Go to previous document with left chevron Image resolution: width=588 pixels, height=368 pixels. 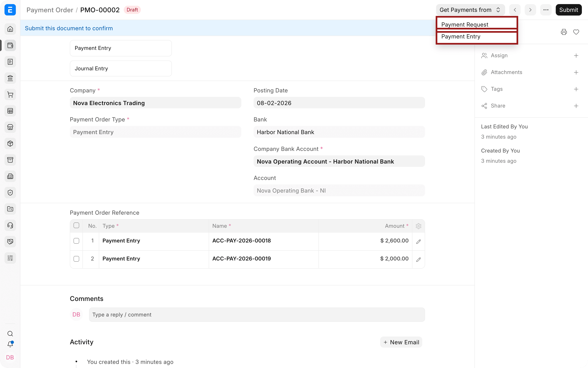[x=515, y=10]
